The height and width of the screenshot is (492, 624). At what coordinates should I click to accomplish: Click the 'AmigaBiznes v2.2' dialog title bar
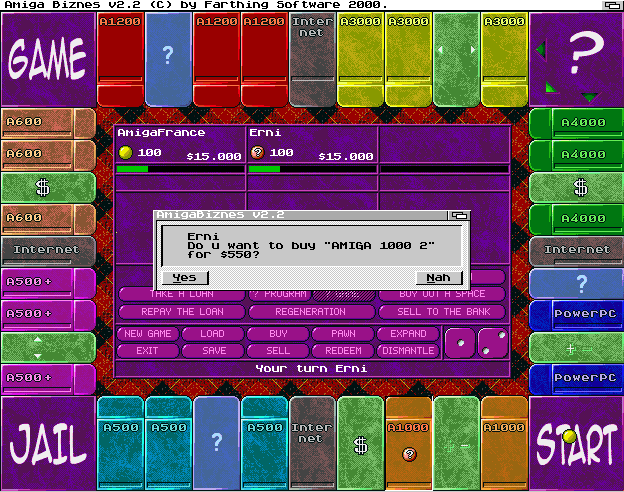pyautogui.click(x=301, y=215)
